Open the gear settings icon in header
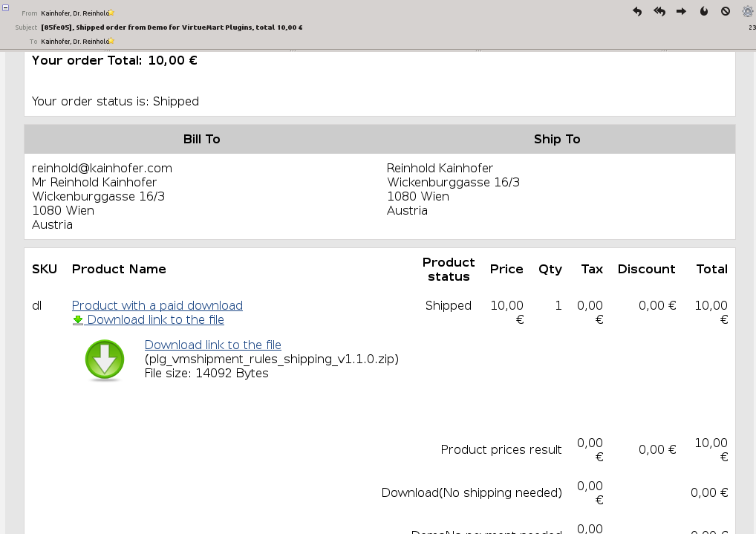The image size is (756, 534). [748, 12]
